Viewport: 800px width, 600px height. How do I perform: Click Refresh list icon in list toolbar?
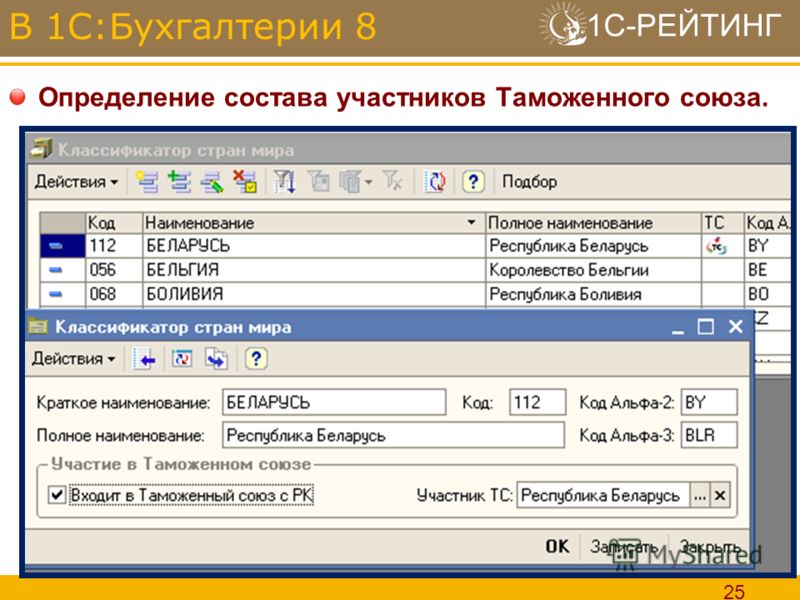[435, 182]
